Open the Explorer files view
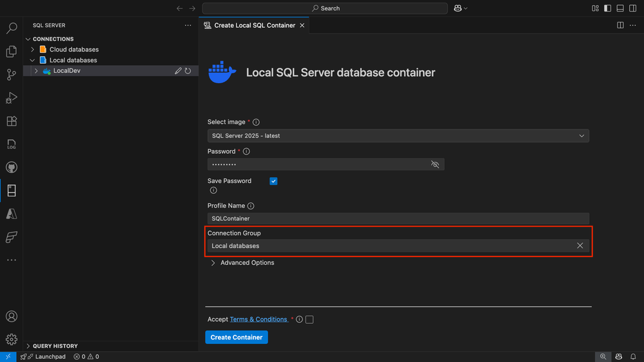The image size is (644, 362). [x=12, y=52]
